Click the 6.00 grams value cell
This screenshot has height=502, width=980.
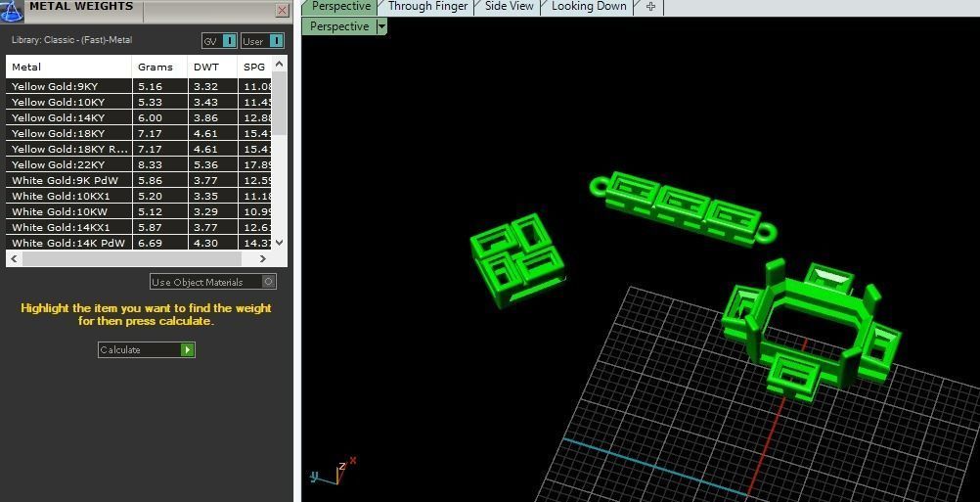160,117
